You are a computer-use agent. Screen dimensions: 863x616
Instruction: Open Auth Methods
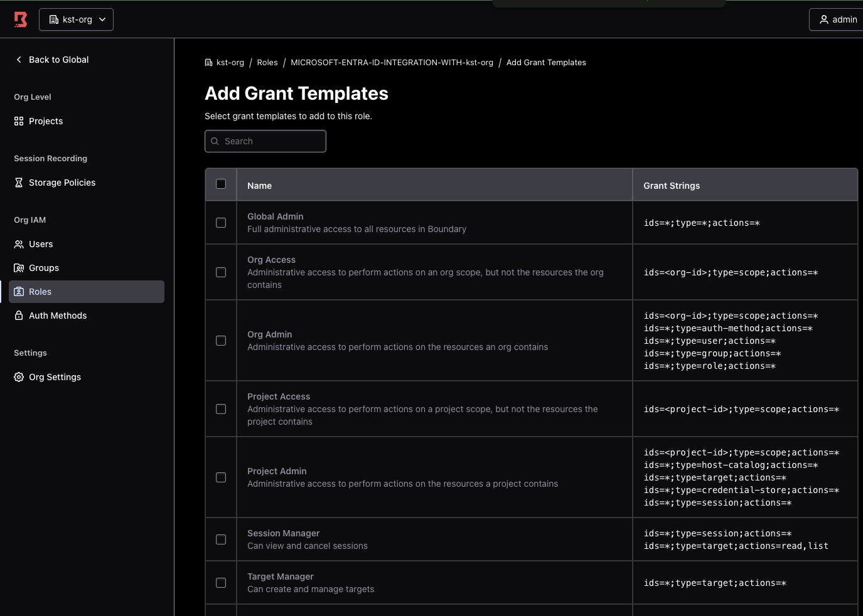[x=87, y=316]
